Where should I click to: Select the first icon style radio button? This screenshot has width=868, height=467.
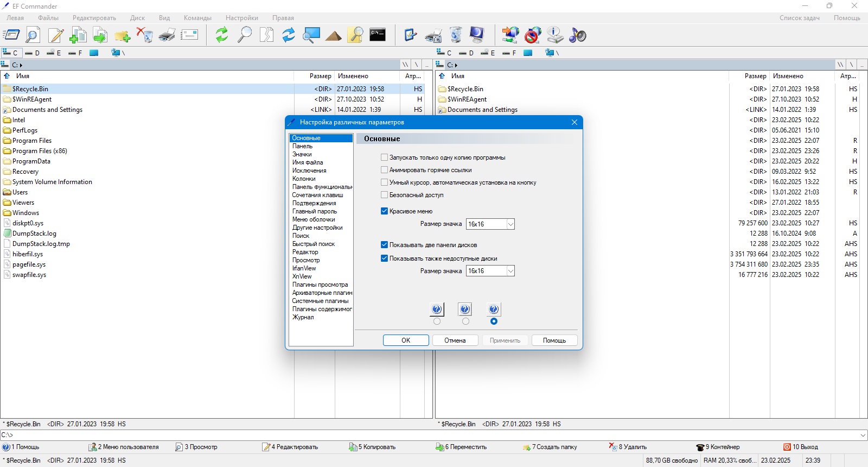(x=437, y=321)
